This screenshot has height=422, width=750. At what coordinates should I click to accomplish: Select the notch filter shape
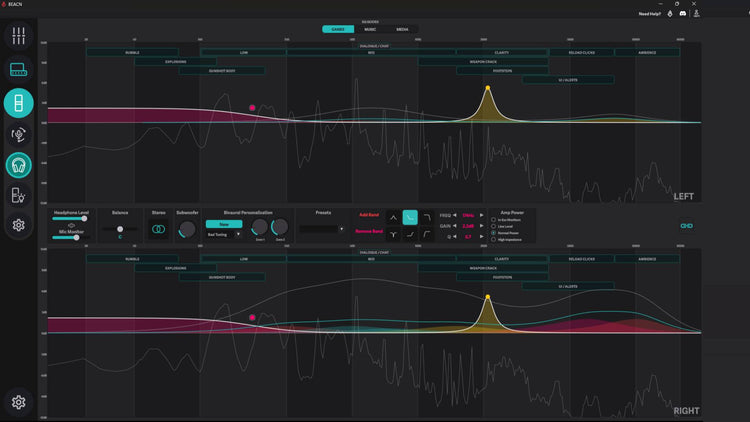coord(393,234)
